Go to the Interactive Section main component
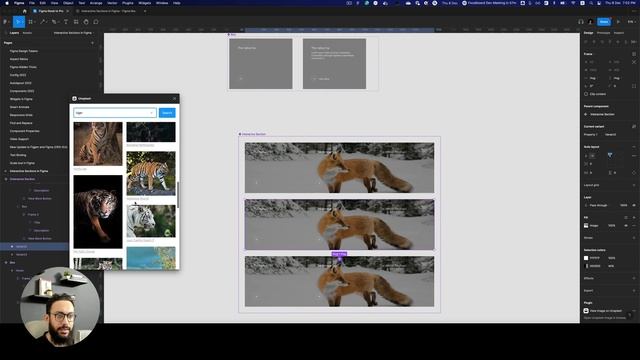640x360 pixels. (x=602, y=114)
